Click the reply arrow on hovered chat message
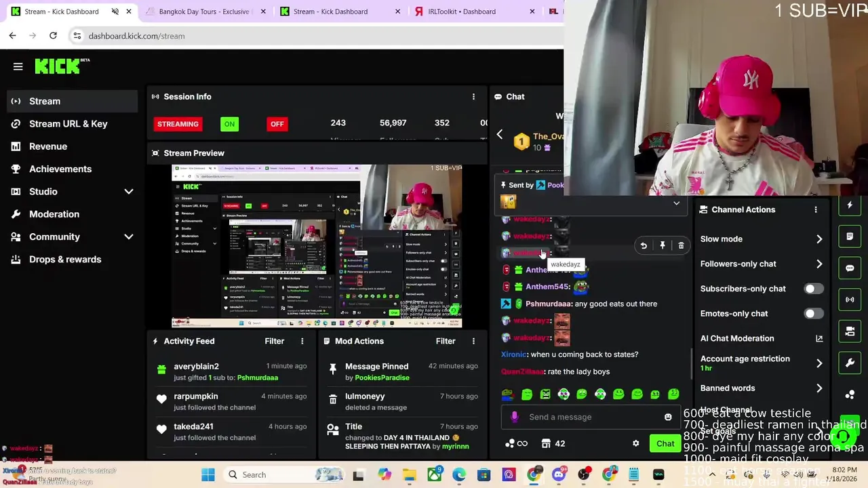868x488 pixels. coord(644,245)
